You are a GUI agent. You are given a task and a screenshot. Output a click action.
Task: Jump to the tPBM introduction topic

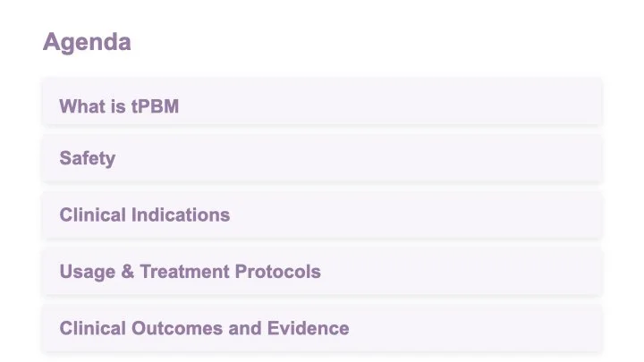pyautogui.click(x=322, y=101)
